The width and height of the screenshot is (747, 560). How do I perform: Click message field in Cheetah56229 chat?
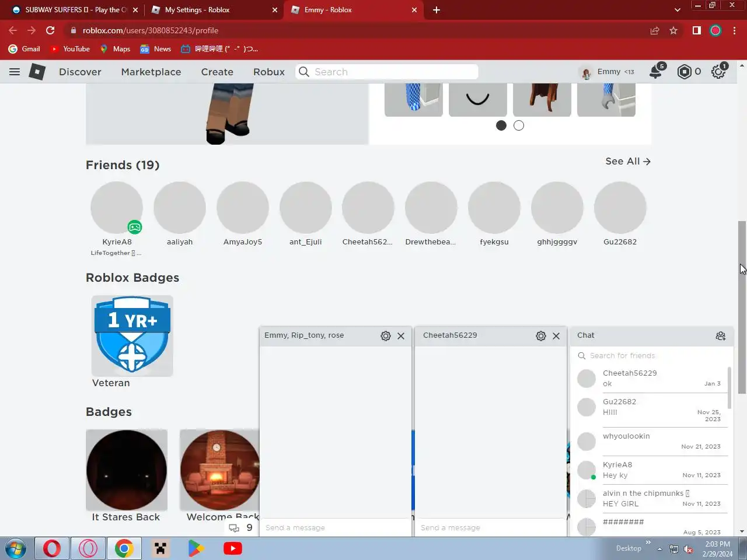[490, 528]
